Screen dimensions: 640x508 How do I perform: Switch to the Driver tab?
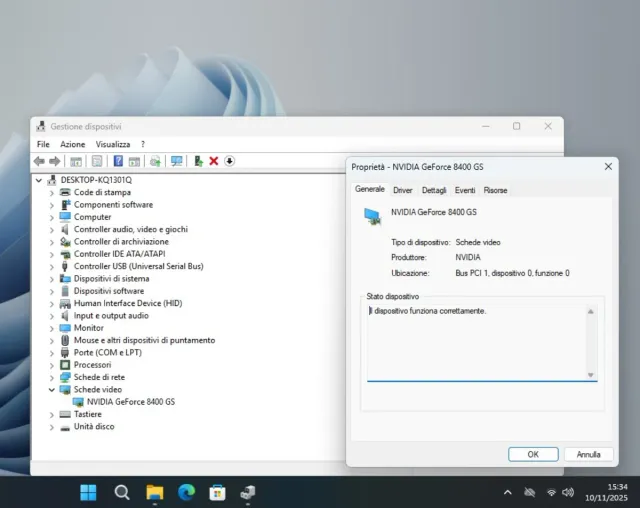coord(402,191)
